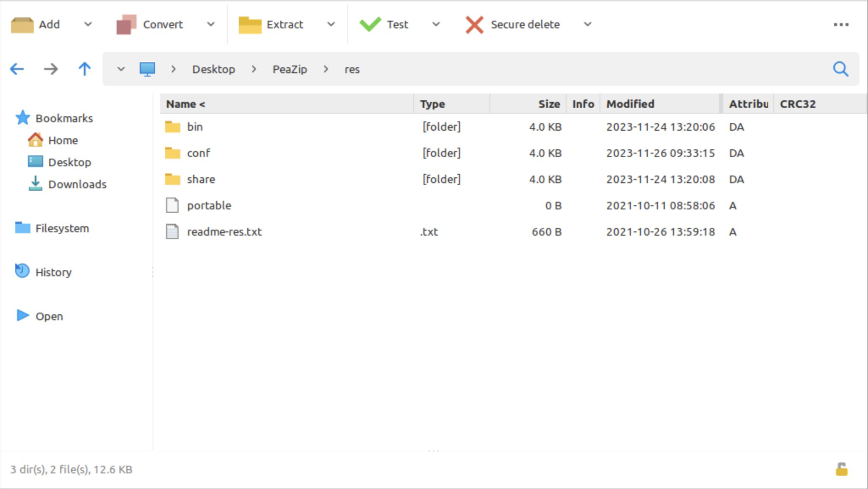Click the red Secure delete X icon
The width and height of the screenshot is (868, 489).
pos(474,25)
